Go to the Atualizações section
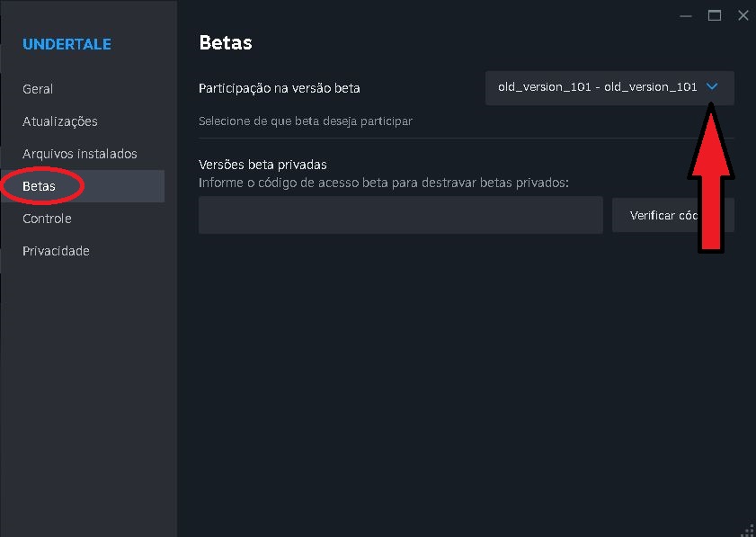Screen dimensions: 756x537 point(59,121)
